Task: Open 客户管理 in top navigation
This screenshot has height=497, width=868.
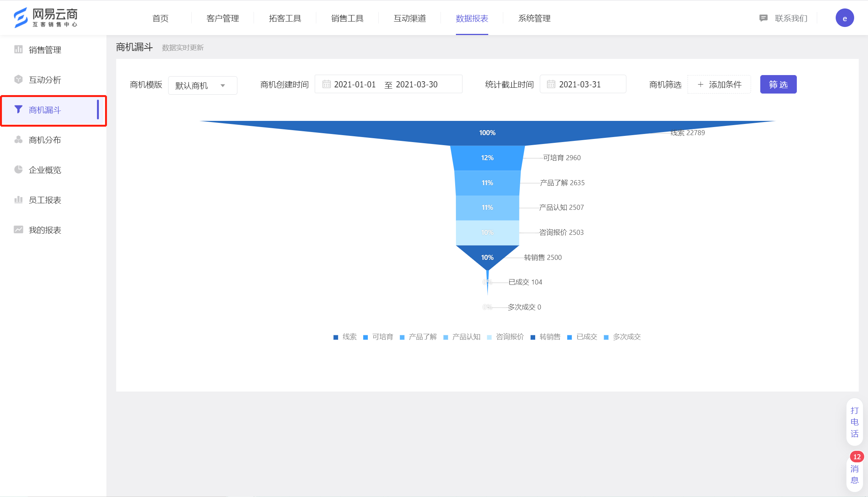Action: (x=222, y=18)
